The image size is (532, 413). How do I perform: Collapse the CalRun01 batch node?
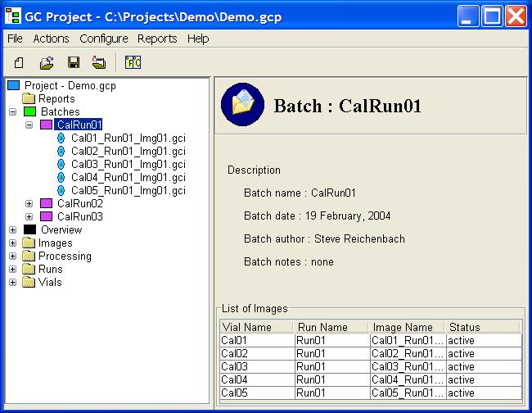point(29,125)
